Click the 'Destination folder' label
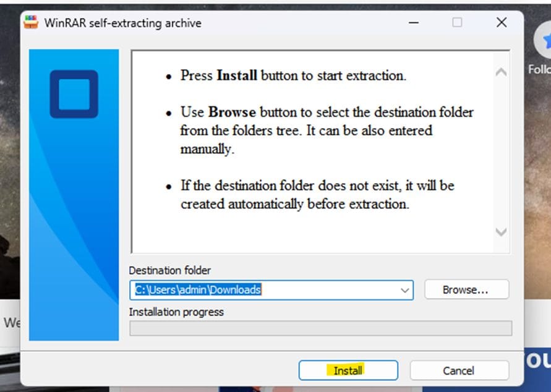The height and width of the screenshot is (392, 551). coord(169,270)
